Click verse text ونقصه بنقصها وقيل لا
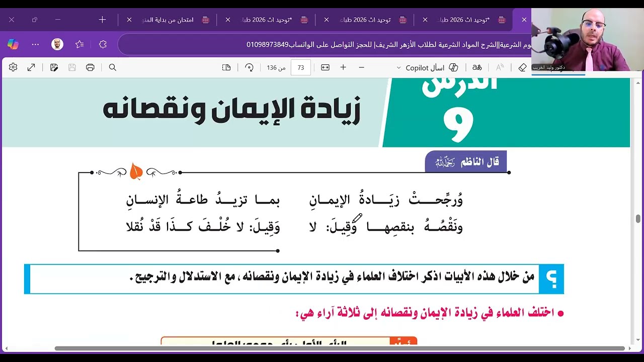The image size is (644, 362). pos(386,226)
